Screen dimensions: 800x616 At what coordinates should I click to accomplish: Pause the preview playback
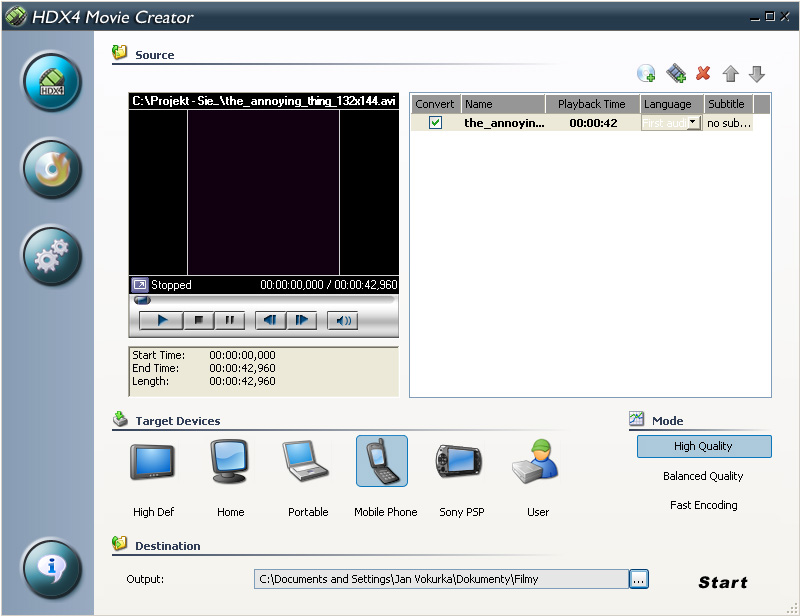point(230,321)
